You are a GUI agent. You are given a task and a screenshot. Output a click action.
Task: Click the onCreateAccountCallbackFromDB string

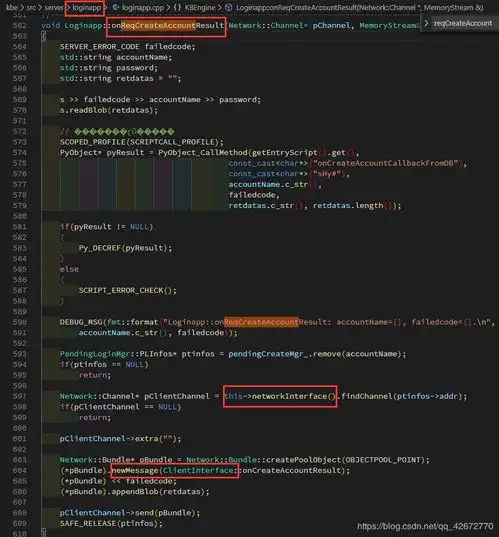pyautogui.click(x=386, y=163)
